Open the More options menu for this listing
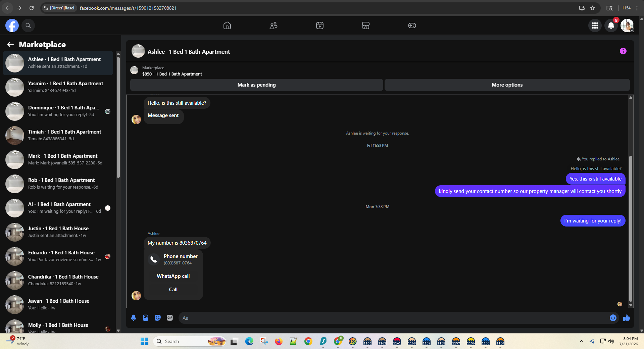The width and height of the screenshot is (644, 349). coord(507,85)
